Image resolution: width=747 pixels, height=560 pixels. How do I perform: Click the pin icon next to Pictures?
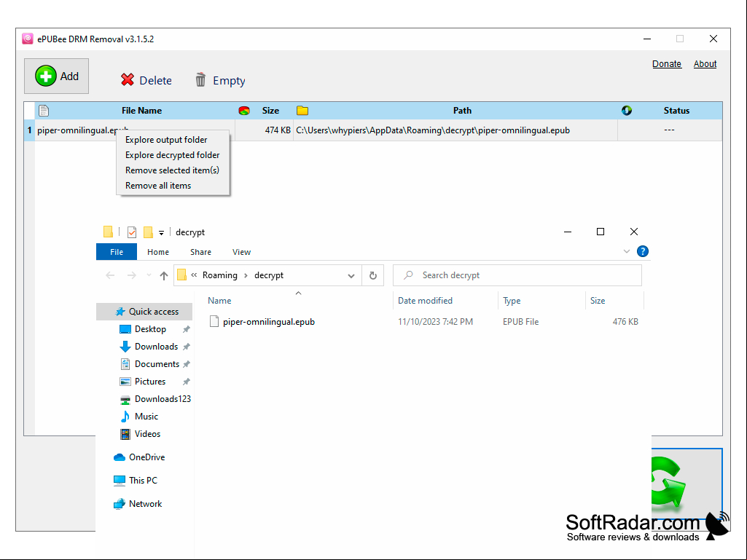click(187, 382)
